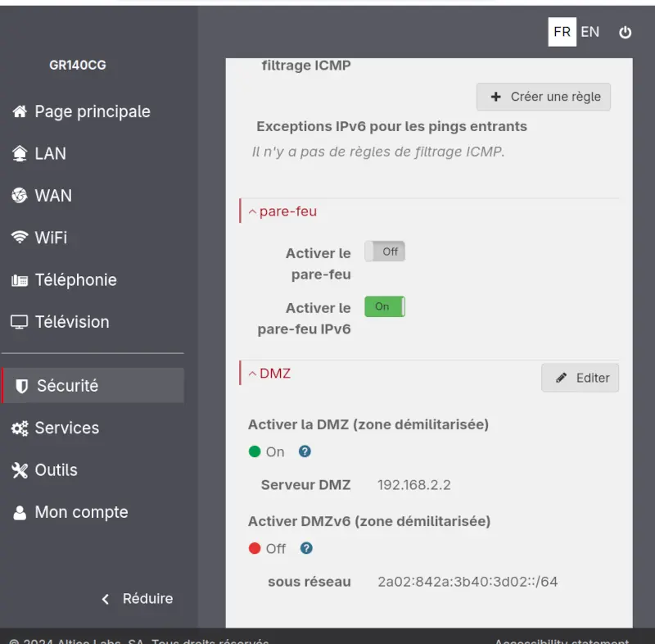
Task: Click the Editer button for DMZ
Action: [x=580, y=378]
